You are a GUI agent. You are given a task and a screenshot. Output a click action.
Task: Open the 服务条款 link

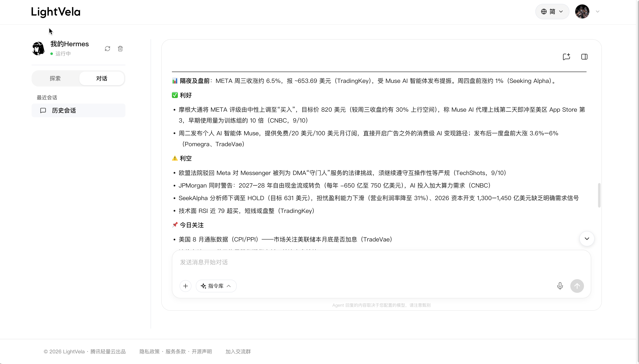[175, 351]
